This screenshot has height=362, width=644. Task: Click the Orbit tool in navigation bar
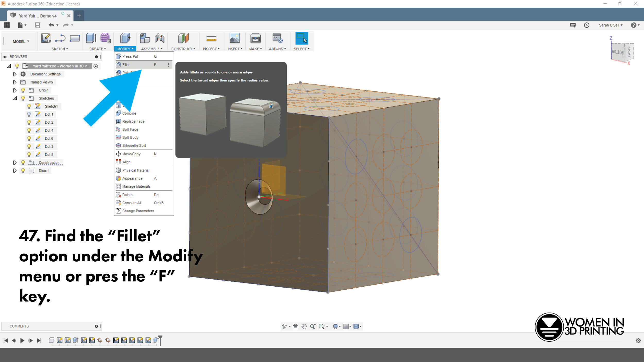(x=284, y=326)
